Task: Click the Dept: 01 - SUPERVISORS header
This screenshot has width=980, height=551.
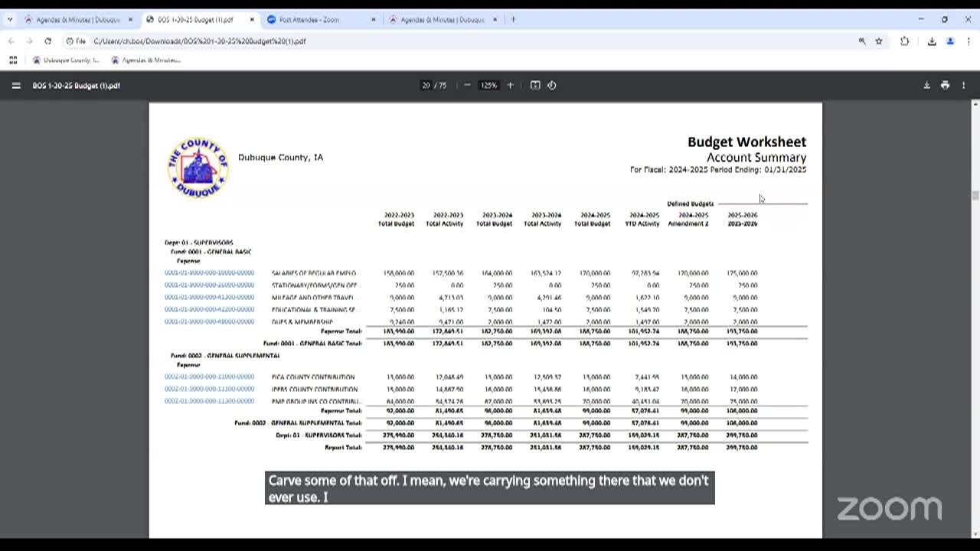Action: 199,243
